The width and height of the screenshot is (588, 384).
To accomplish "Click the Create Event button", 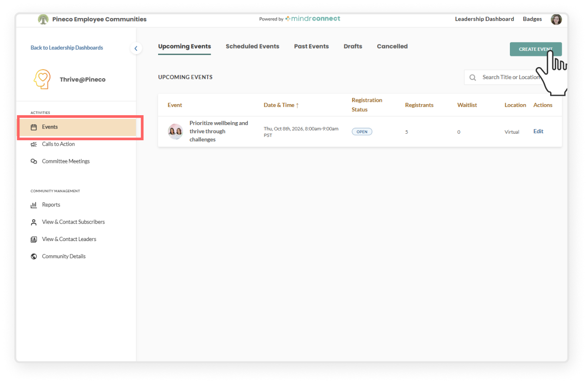I will tap(536, 49).
